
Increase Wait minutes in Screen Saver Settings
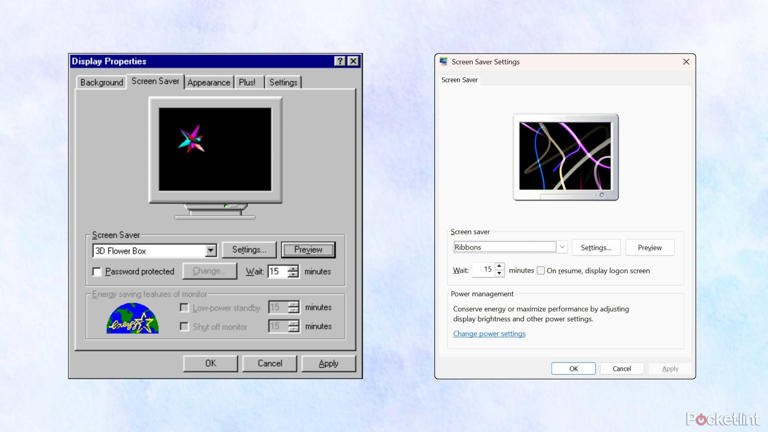[499, 266]
